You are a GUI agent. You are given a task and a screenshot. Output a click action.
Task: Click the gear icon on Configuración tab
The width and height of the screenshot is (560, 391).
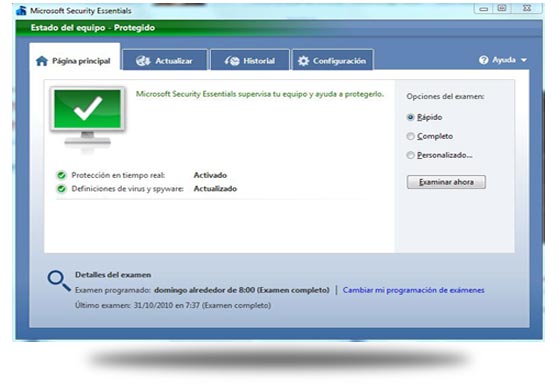click(303, 61)
